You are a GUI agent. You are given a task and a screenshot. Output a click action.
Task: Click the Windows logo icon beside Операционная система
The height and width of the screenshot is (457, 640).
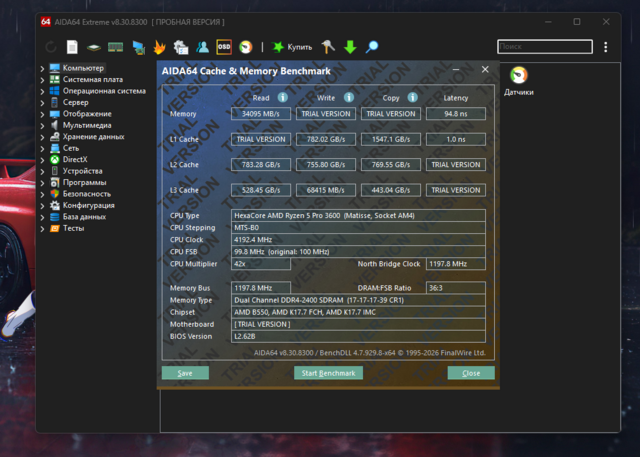tap(55, 91)
